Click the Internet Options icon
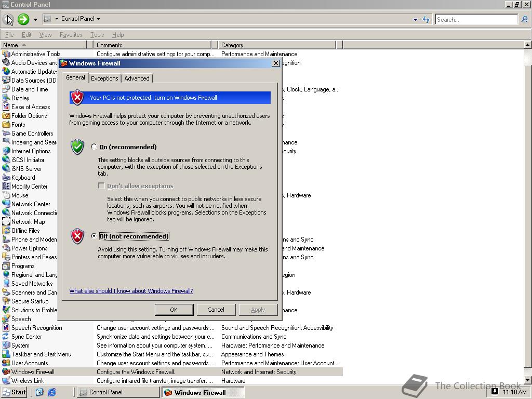 point(6,151)
